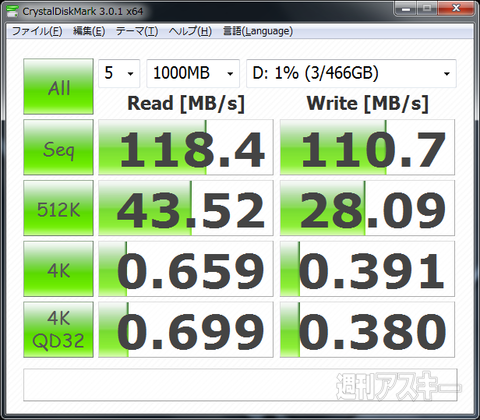
Task: Click the CrystalDiskMark title bar icon
Action: pos(12,11)
